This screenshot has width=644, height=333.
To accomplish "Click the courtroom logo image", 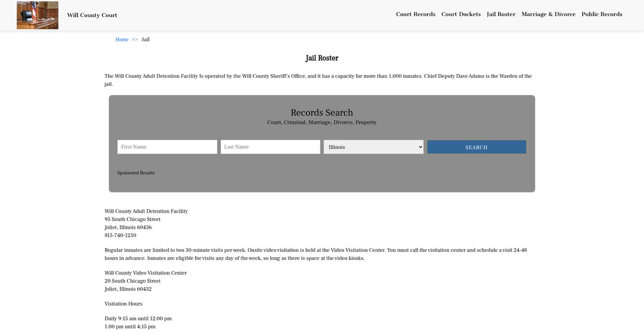I will (38, 15).
